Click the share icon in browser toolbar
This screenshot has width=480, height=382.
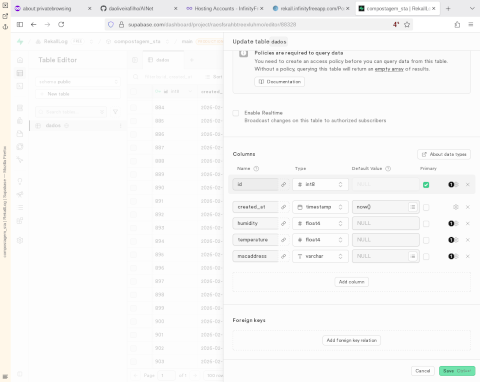click(x=457, y=24)
